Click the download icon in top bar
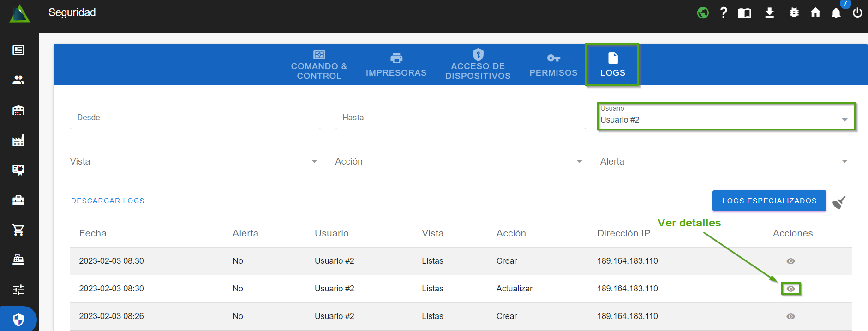Screen dimensions: 868x331 [x=769, y=13]
